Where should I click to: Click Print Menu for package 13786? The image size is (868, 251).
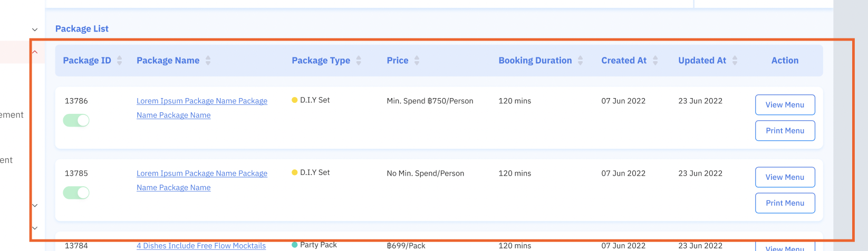(785, 131)
